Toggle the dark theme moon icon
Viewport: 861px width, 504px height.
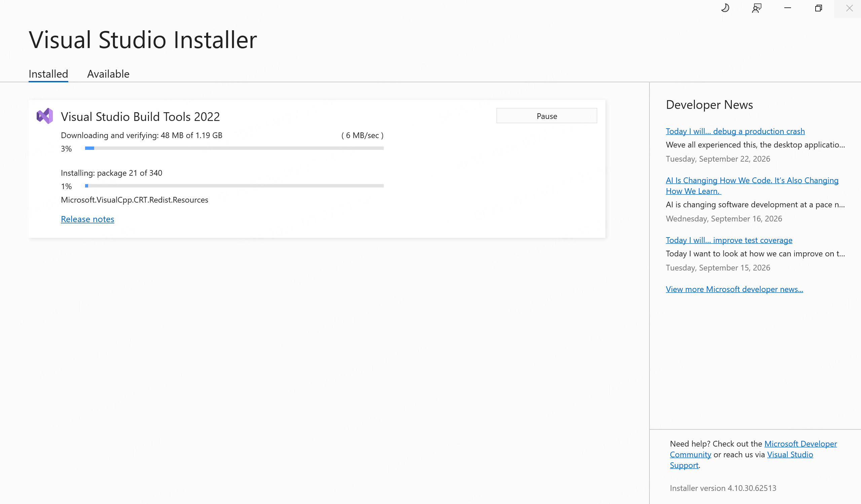(725, 8)
